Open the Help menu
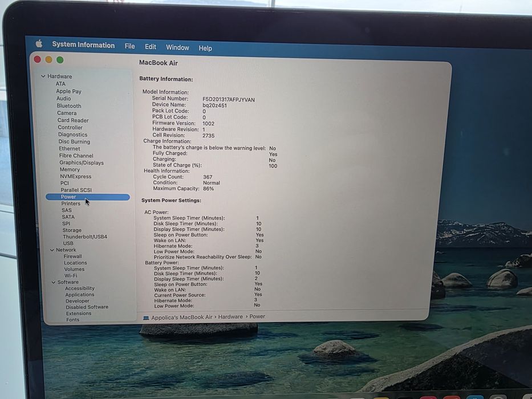The width and height of the screenshot is (532, 399). 205,48
